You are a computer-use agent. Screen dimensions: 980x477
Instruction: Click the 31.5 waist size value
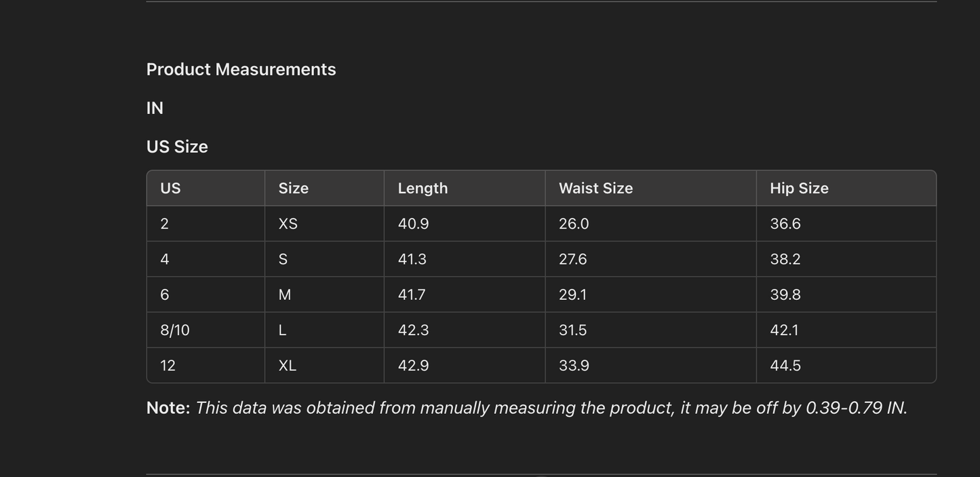pyautogui.click(x=573, y=330)
